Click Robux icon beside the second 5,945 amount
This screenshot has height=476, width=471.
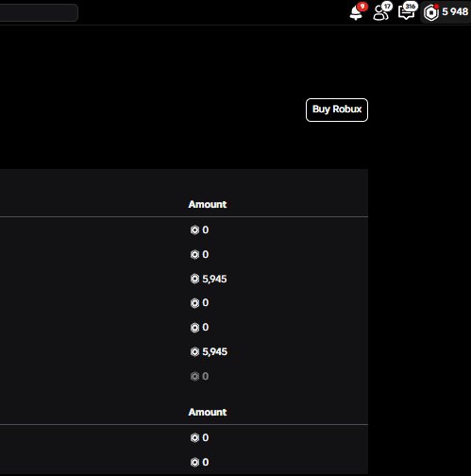[194, 351]
